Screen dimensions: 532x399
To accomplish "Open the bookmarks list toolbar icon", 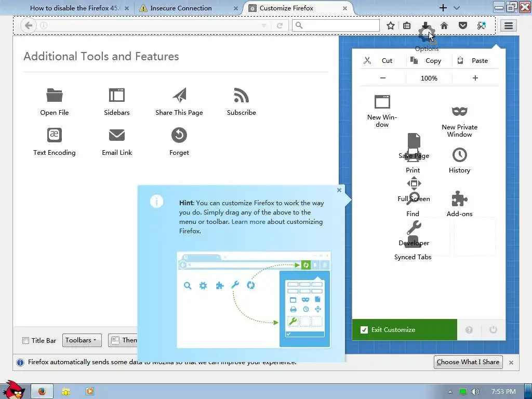I will 407,25.
